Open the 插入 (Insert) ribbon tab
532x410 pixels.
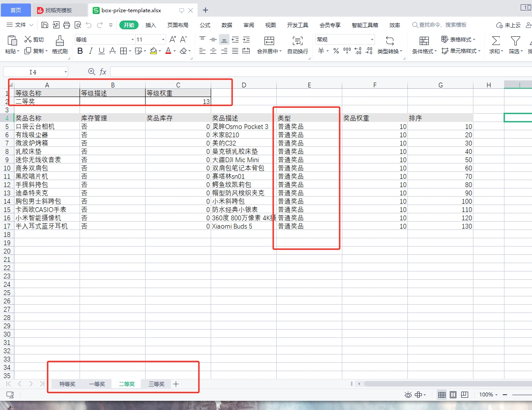(150, 25)
